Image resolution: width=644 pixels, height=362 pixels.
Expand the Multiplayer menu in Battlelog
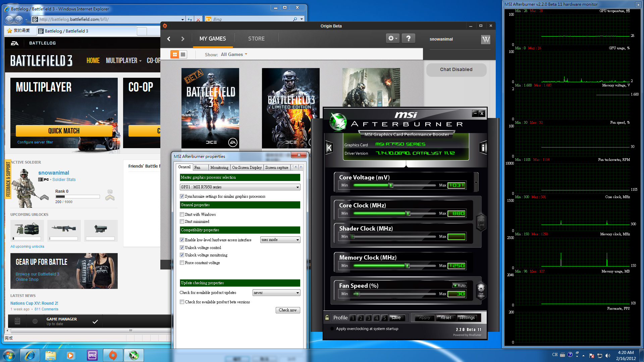tap(123, 60)
